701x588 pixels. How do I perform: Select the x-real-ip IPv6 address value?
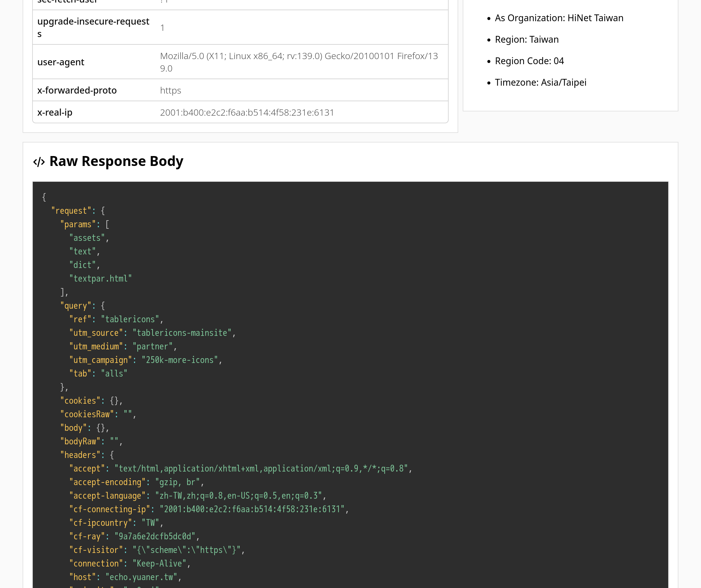point(247,113)
